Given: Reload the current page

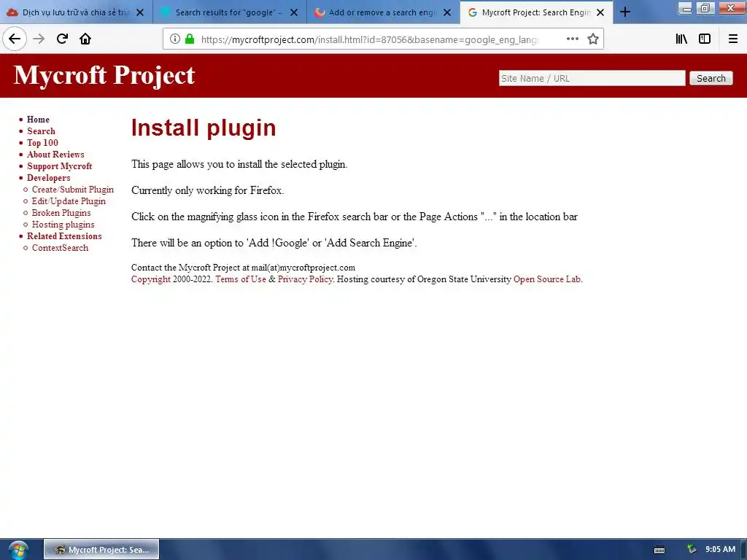Looking at the screenshot, I should (x=62, y=39).
